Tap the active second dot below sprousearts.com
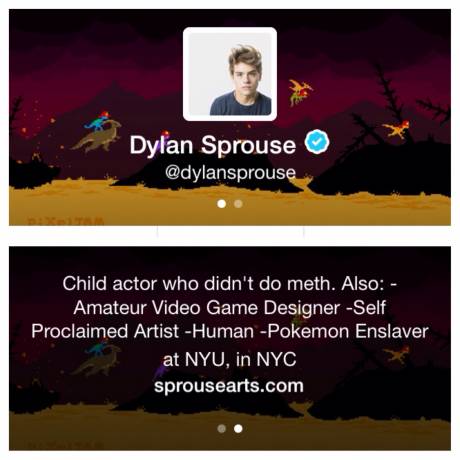Image resolution: width=460 pixels, height=460 pixels. coord(238,428)
